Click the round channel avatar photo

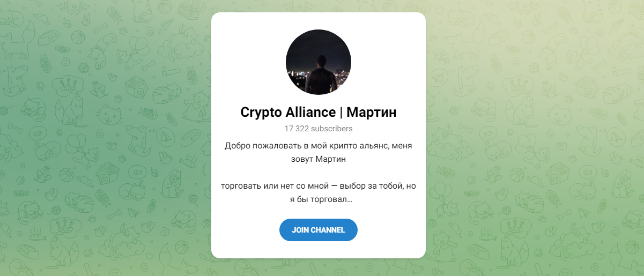pyautogui.click(x=319, y=62)
